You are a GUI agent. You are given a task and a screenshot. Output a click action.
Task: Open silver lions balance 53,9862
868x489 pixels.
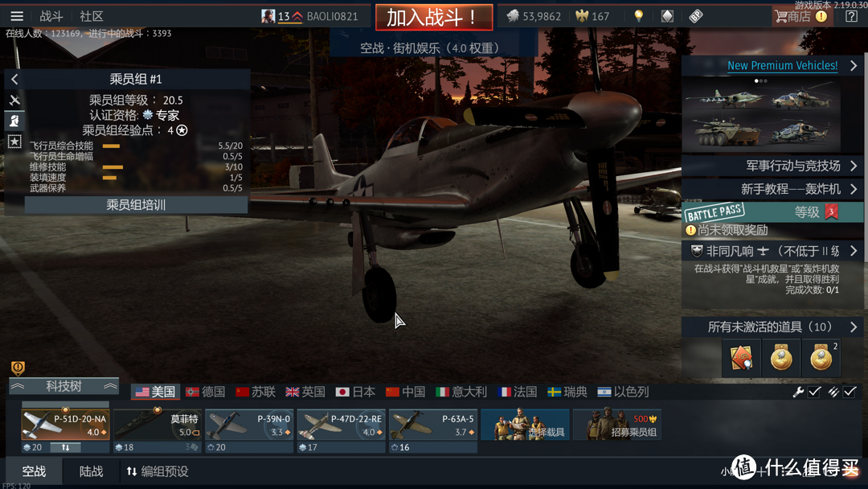(534, 16)
